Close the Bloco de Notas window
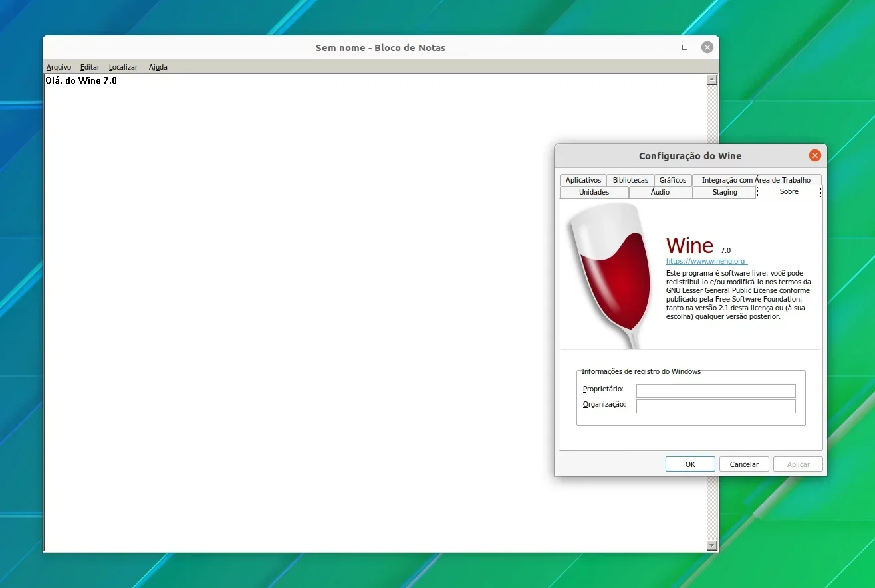 pyautogui.click(x=707, y=47)
